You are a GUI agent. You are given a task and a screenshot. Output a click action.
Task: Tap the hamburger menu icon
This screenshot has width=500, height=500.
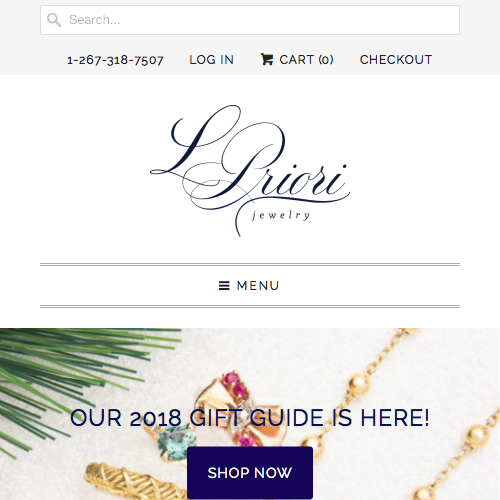tap(224, 286)
